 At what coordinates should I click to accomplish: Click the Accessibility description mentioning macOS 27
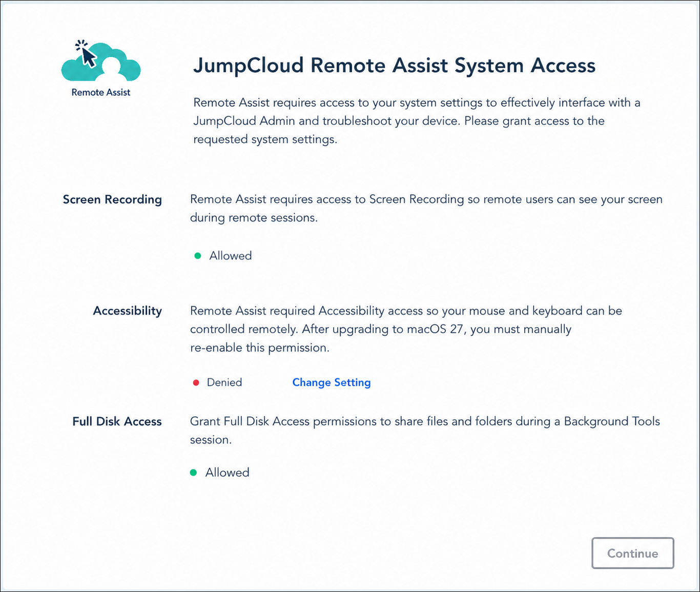(x=406, y=329)
